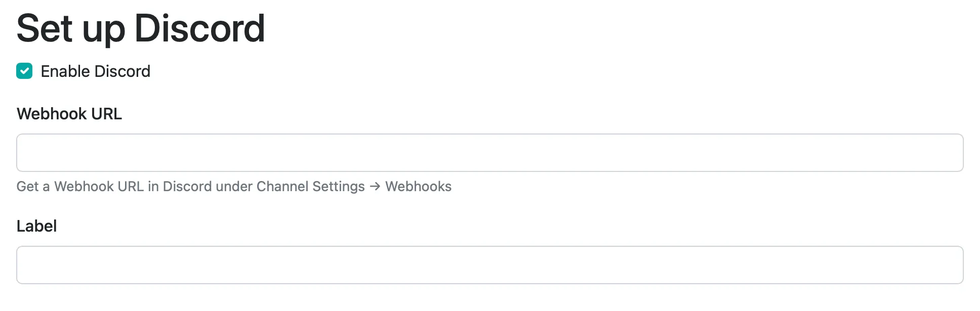Place cursor in the empty Webhook URL box

point(489,153)
